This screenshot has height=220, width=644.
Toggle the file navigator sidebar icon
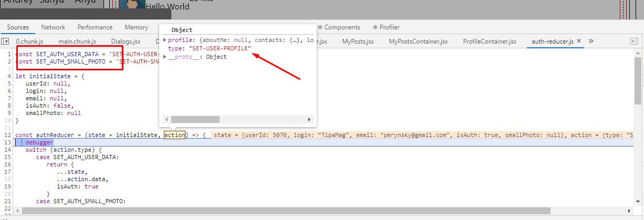tap(5, 41)
